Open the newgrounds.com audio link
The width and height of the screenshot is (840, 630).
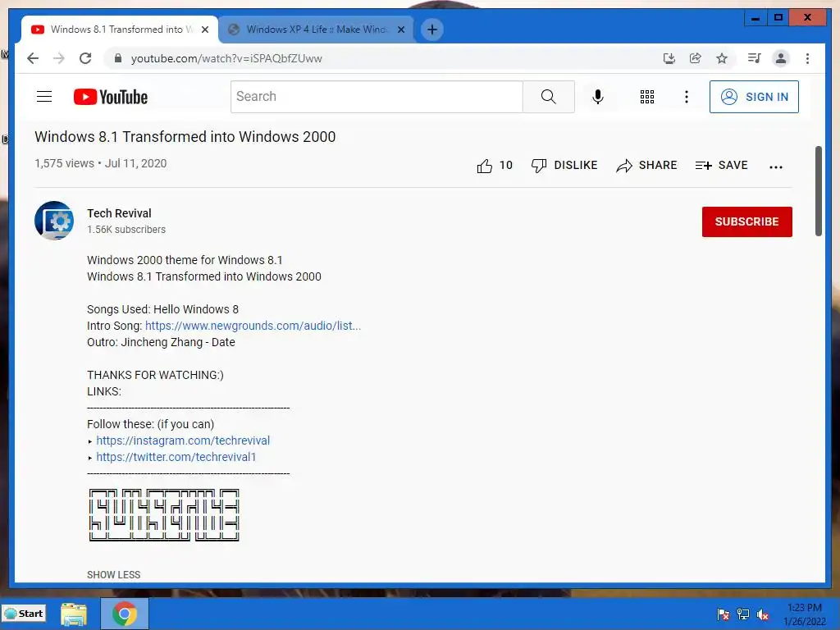click(253, 326)
